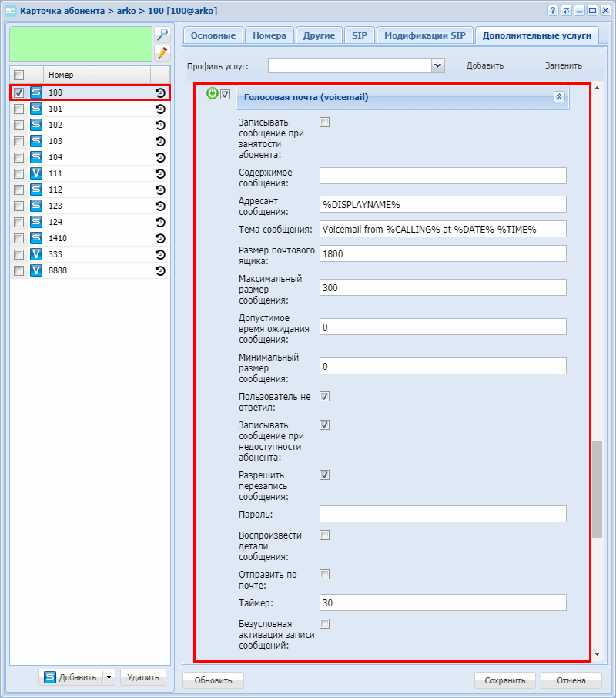Collapse the voicemail section panel

pos(559,97)
